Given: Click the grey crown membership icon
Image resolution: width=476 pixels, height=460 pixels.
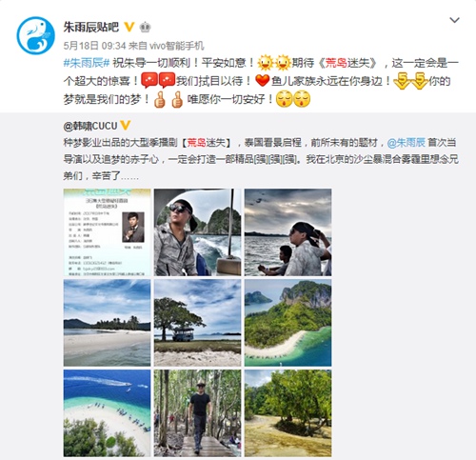Looking at the screenshot, I should pos(146,28).
